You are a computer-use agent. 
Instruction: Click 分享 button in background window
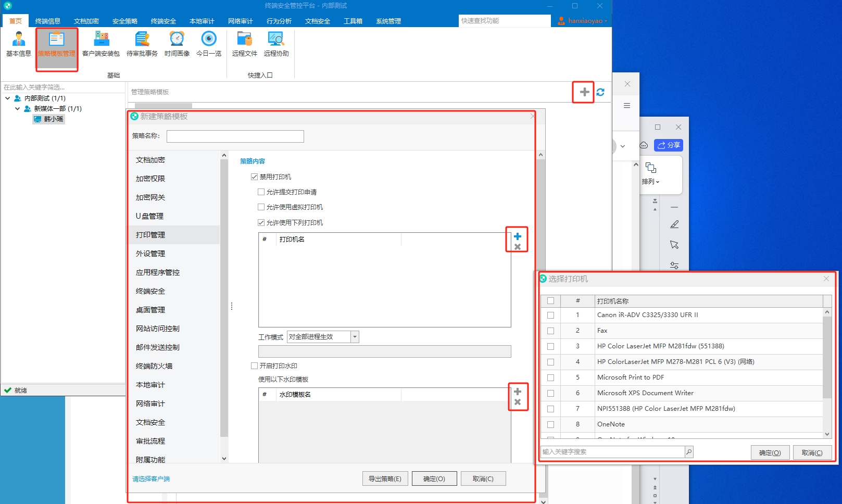tap(669, 145)
